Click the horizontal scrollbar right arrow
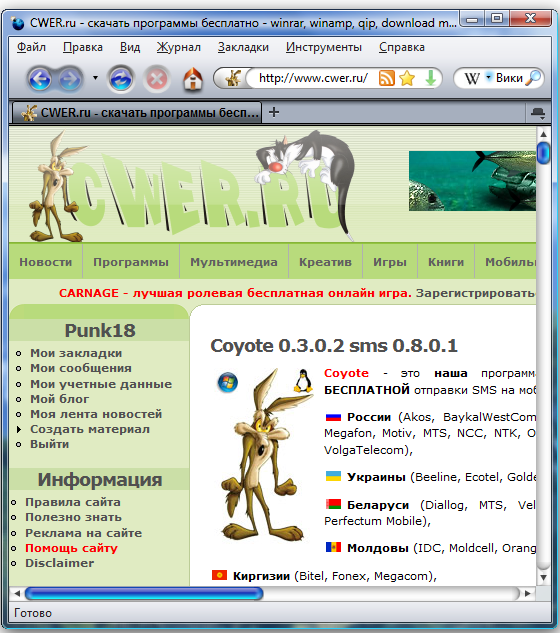This screenshot has width=560, height=633. tap(528, 594)
